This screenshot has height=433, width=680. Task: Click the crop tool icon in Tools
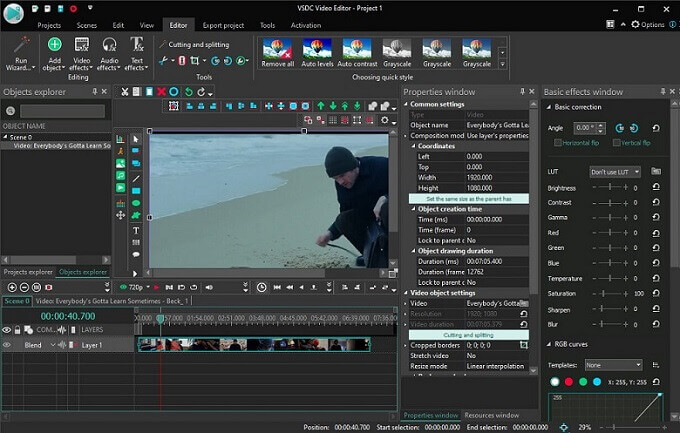[x=195, y=61]
